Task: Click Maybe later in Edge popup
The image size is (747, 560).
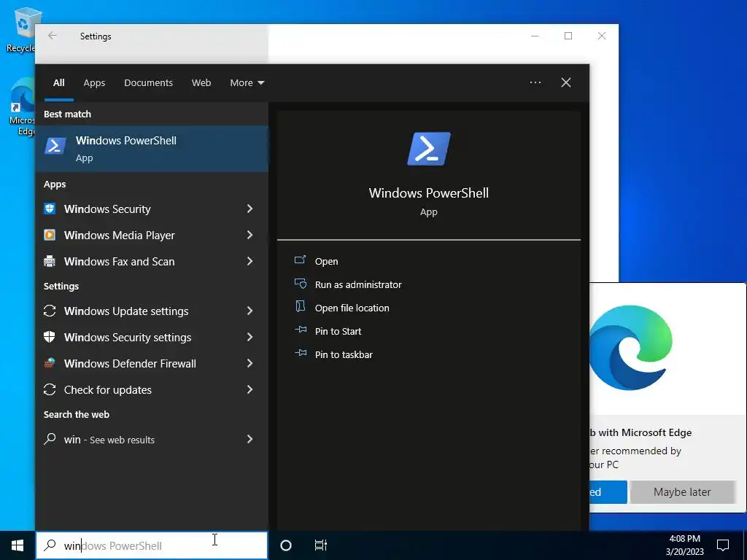Action: tap(682, 492)
